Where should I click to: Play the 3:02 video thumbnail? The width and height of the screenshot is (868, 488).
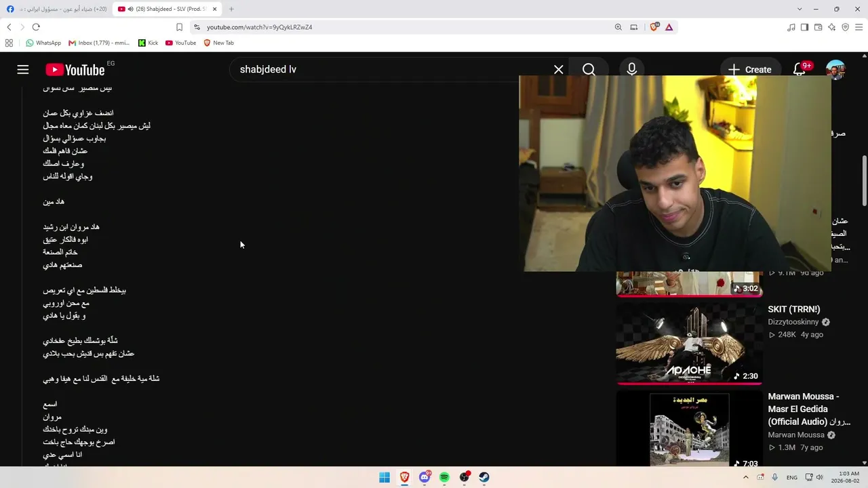[689, 284]
